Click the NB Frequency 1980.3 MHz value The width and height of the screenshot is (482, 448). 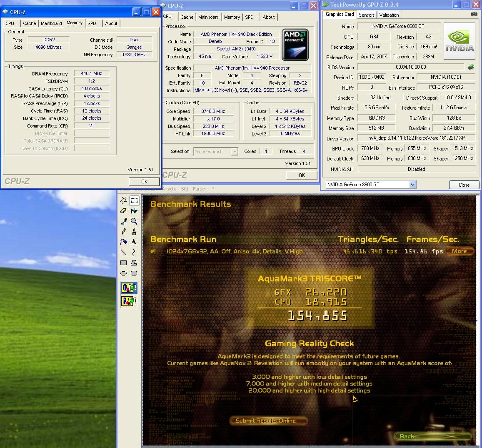coord(134,55)
